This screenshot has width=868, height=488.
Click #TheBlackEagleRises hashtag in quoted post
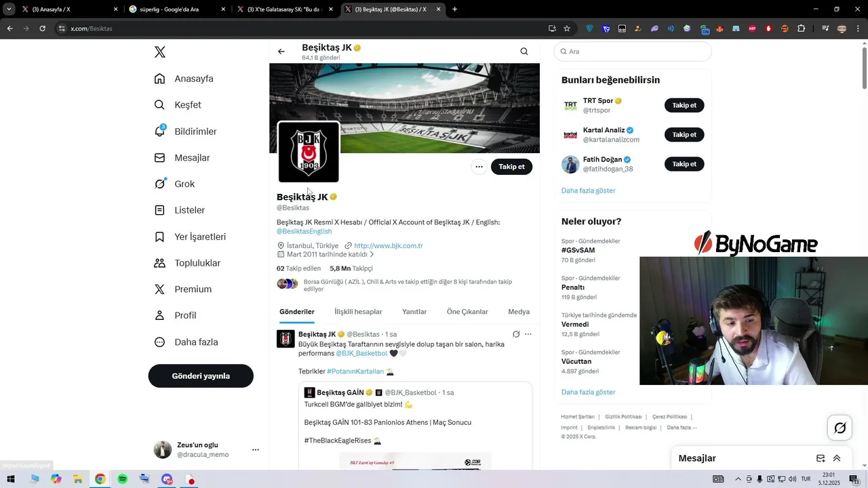(338, 441)
